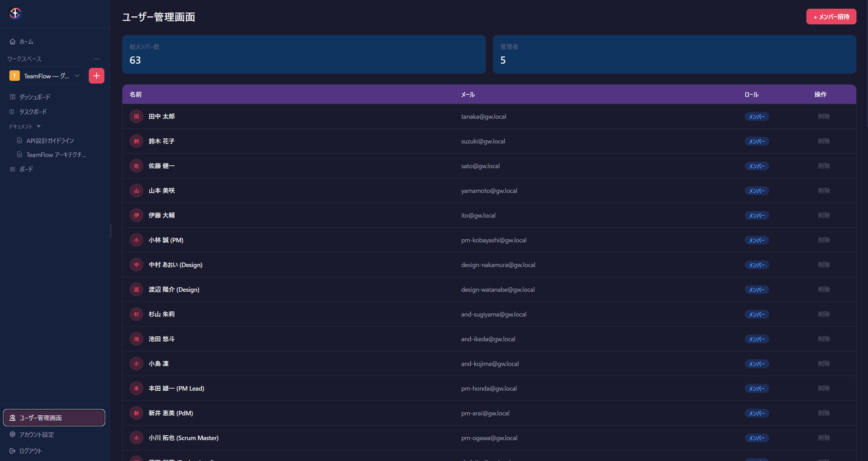
Task: Click メンバー role badge for 山本 美咲
Action: tap(757, 191)
